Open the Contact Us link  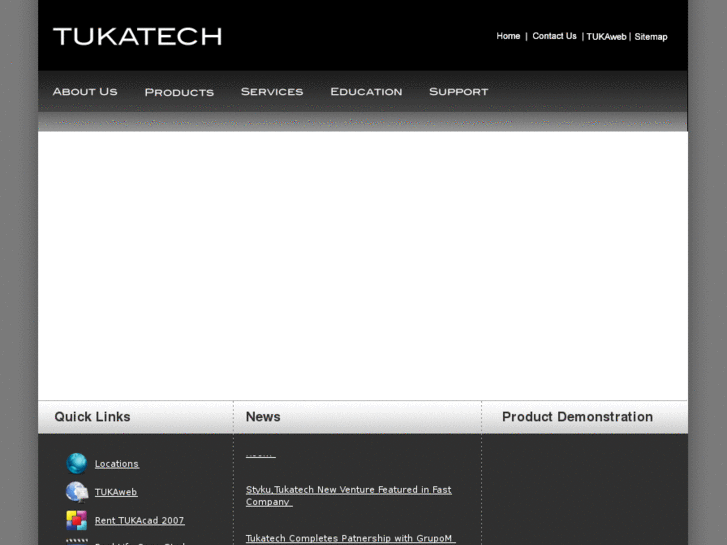554,36
